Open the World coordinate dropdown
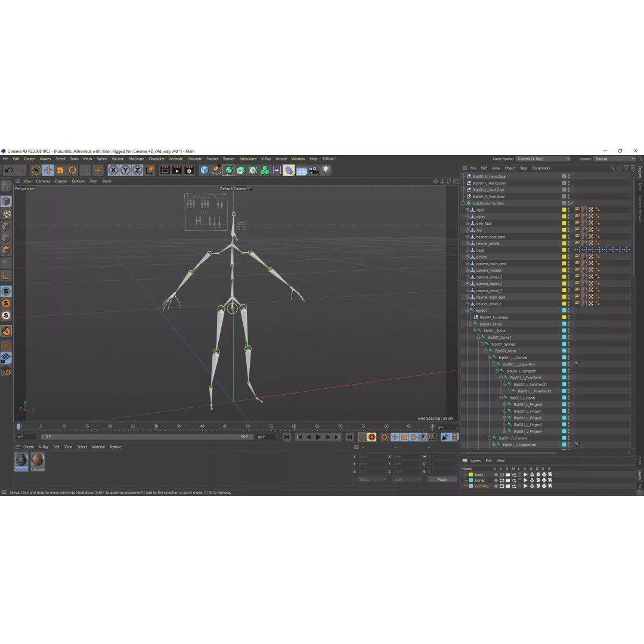Image resolution: width=644 pixels, height=644 pixels. tap(371, 479)
